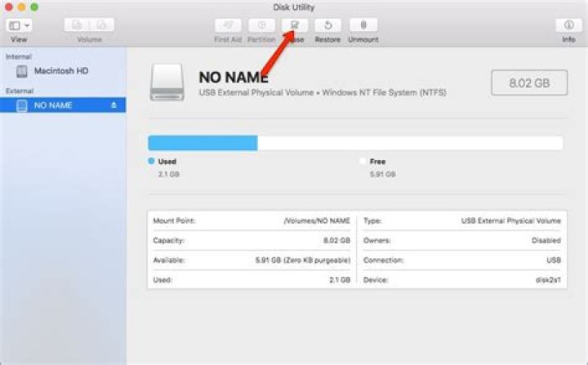Click the Macintosh HD disk icon

point(22,71)
